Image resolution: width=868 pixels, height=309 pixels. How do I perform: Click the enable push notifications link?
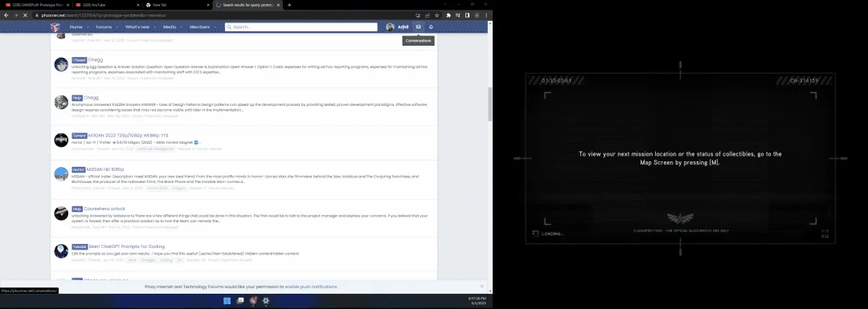311,287
